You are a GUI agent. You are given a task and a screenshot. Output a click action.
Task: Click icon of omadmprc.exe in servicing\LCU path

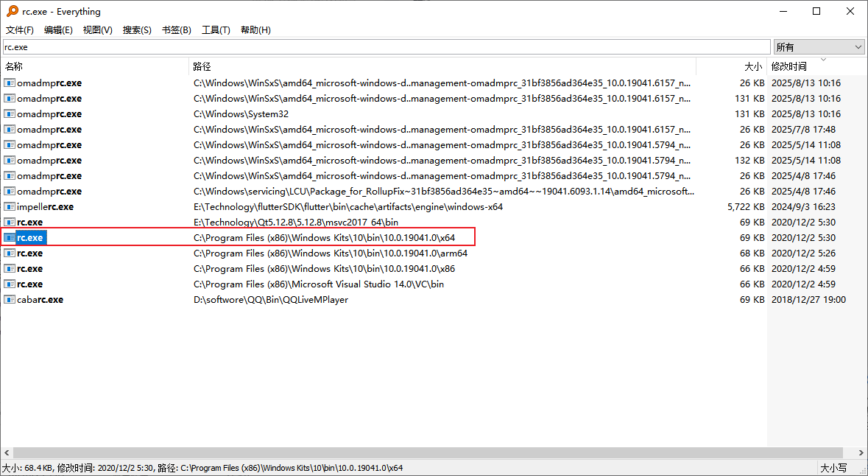tap(10, 191)
